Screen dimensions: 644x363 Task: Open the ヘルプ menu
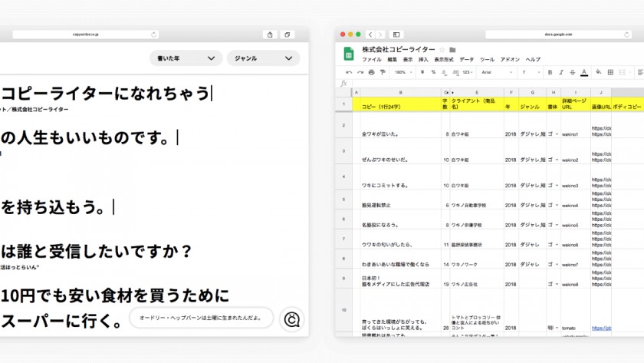pyautogui.click(x=533, y=60)
